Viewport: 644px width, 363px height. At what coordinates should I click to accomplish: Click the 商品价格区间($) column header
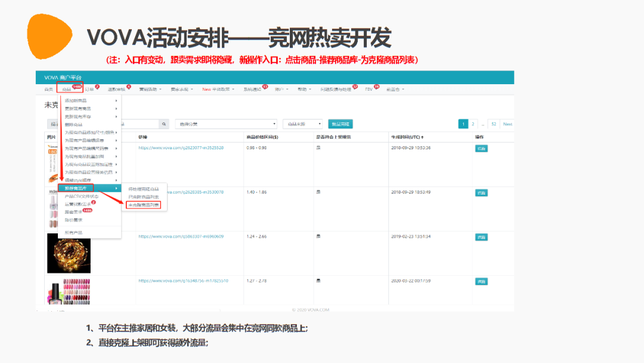(262, 137)
